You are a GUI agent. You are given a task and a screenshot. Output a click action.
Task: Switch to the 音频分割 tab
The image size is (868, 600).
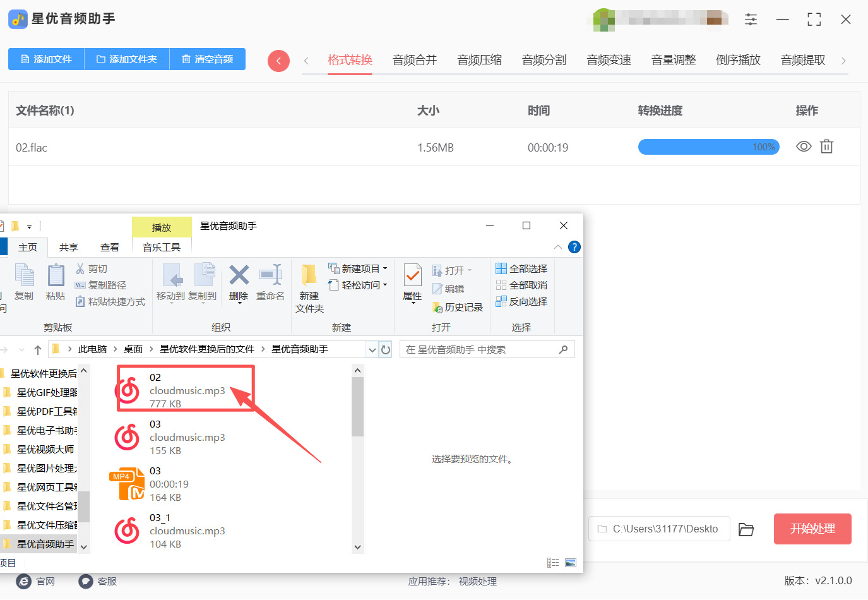[x=544, y=60]
